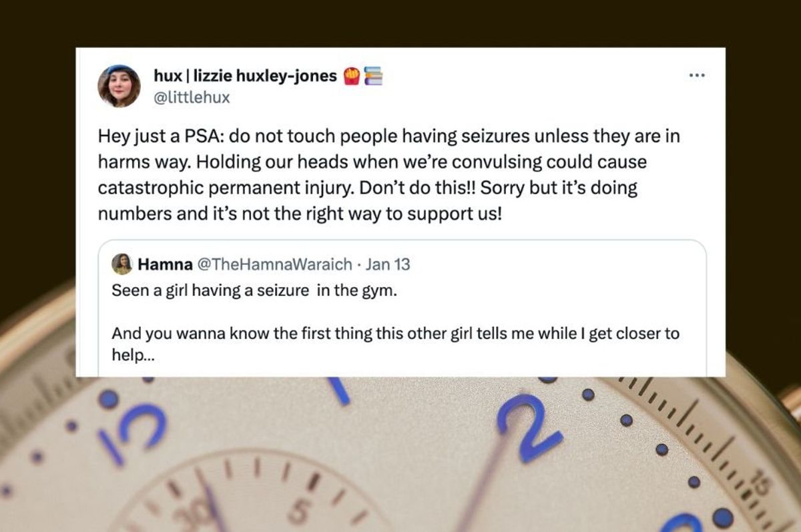801x532 pixels.
Task: Open the hux | lizzie huxley-jones profile name
Action: [x=245, y=76]
